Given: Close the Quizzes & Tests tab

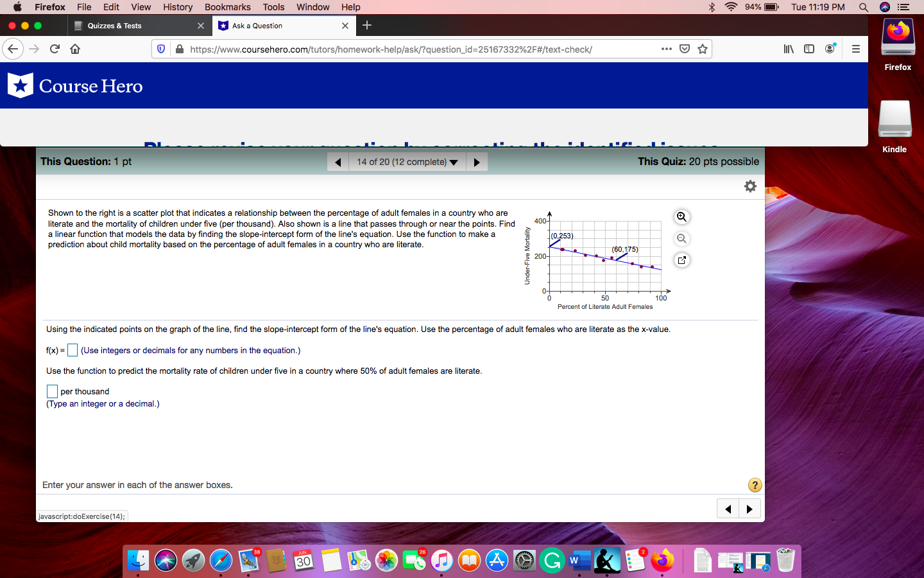Looking at the screenshot, I should (201, 26).
